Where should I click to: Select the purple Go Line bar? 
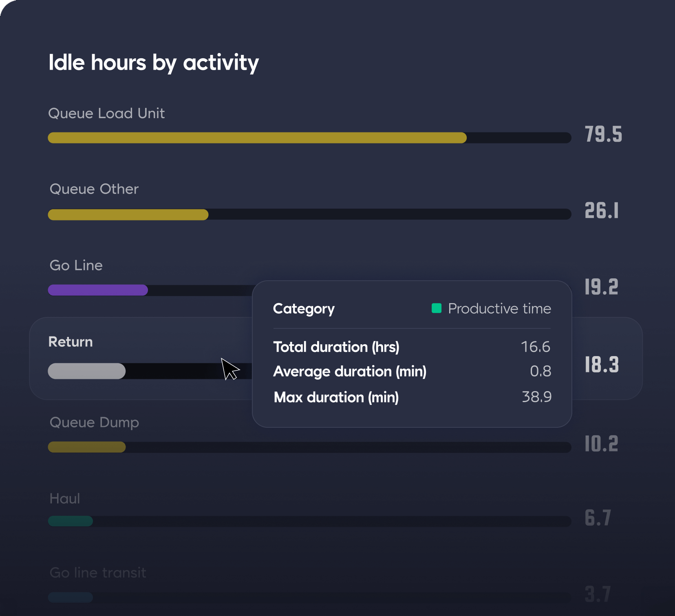tap(98, 290)
